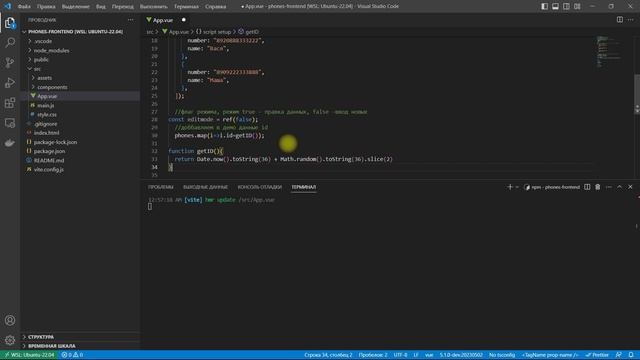The height and width of the screenshot is (360, 640).
Task: Open the Docker view icon
Action: 10,142
